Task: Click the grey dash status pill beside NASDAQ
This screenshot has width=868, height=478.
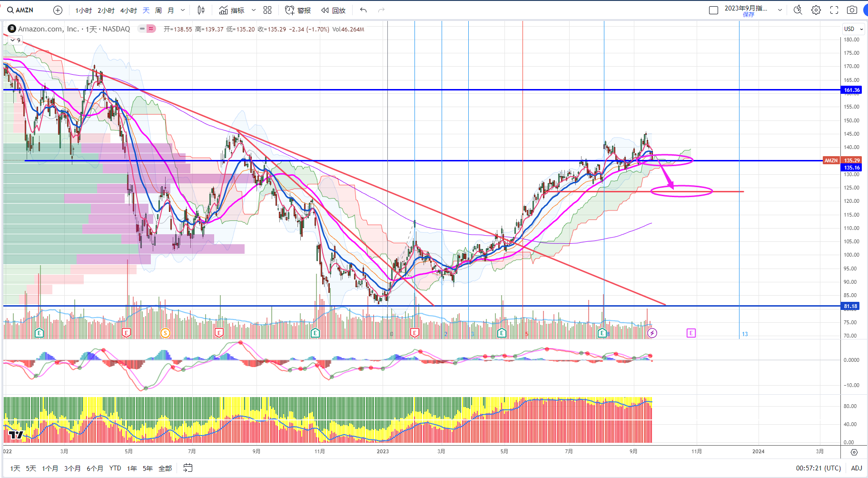Action: pyautogui.click(x=142, y=29)
